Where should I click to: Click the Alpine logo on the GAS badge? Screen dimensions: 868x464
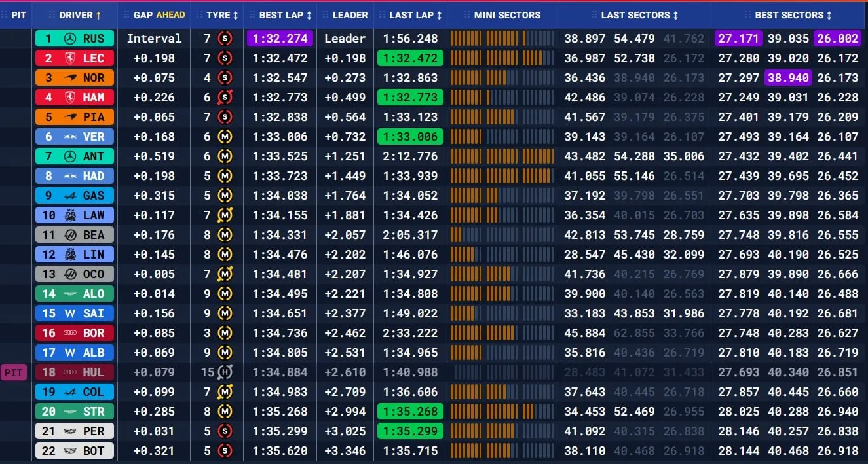[x=70, y=196]
